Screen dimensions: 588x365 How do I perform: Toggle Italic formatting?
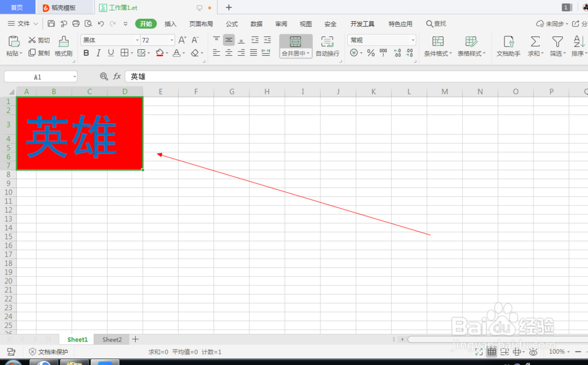click(98, 53)
